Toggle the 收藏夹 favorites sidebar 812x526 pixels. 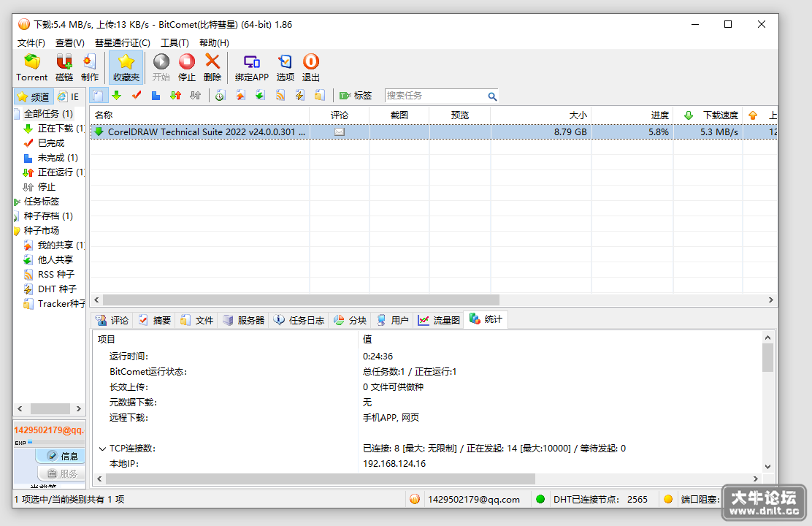[126, 67]
